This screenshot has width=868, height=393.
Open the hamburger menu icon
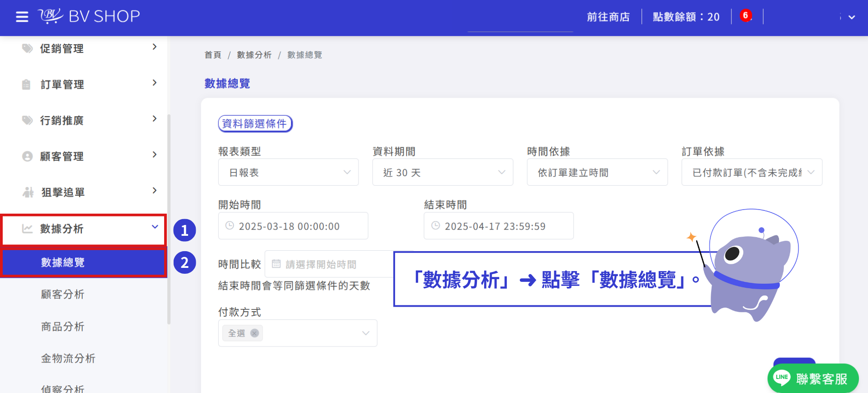coord(22,17)
